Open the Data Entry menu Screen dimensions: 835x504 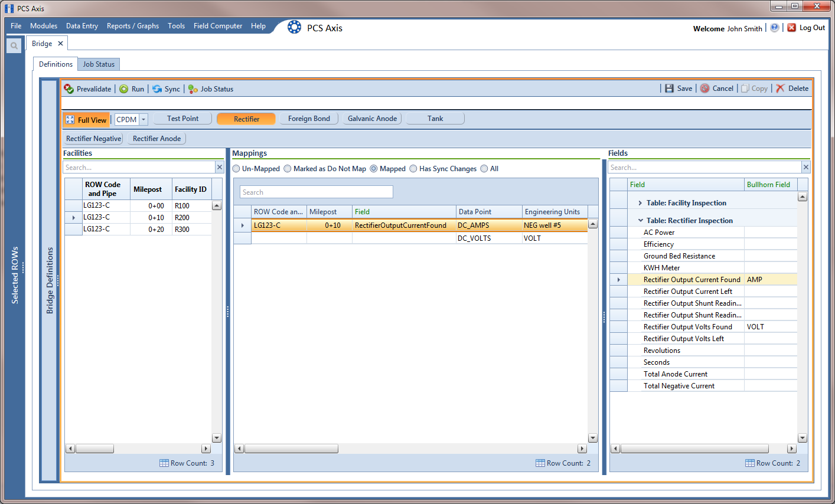click(x=82, y=26)
